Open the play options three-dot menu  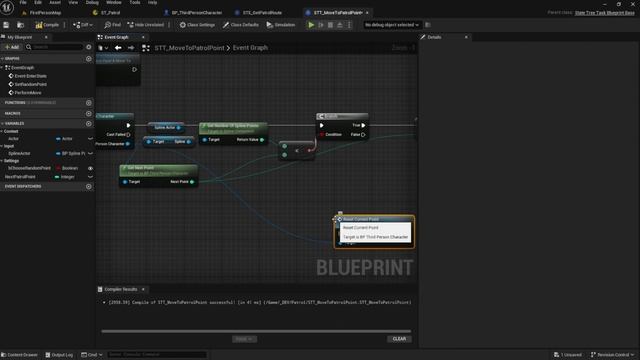349,25
